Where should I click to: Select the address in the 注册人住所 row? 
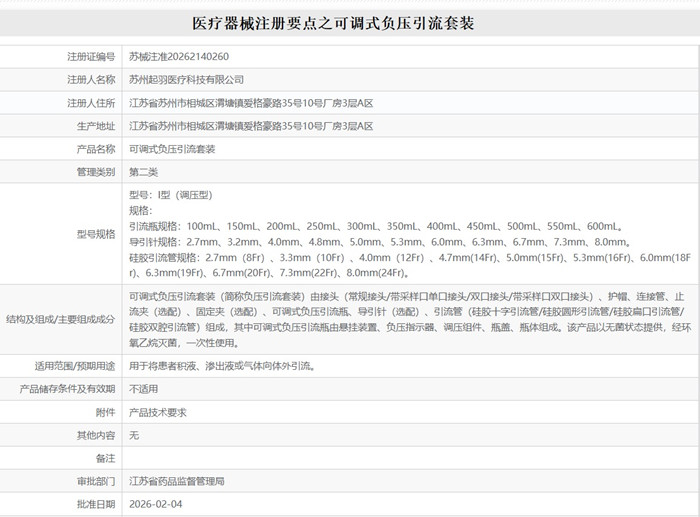coord(251,103)
